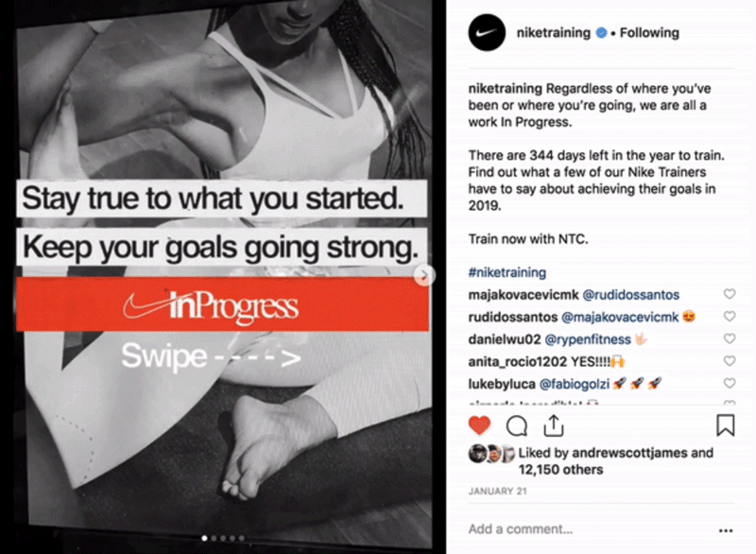Open the 12,150 others likes list
Image resolution: width=756 pixels, height=554 pixels.
click(560, 470)
